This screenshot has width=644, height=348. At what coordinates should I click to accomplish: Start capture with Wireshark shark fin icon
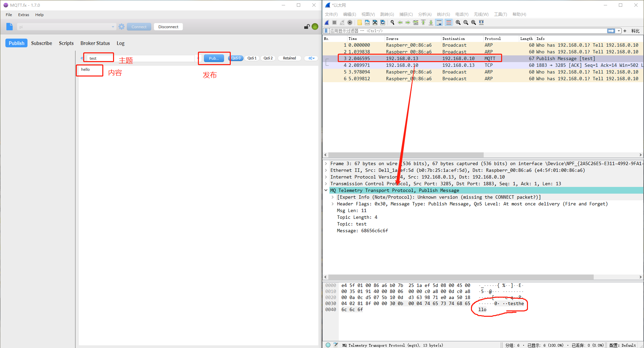pyautogui.click(x=327, y=22)
